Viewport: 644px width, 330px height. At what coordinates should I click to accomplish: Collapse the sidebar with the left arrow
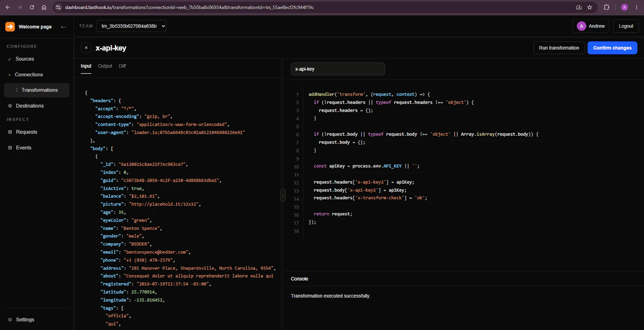coord(63,27)
